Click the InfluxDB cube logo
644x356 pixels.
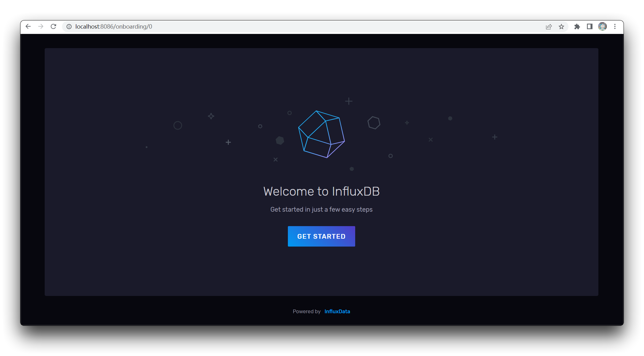tap(322, 134)
